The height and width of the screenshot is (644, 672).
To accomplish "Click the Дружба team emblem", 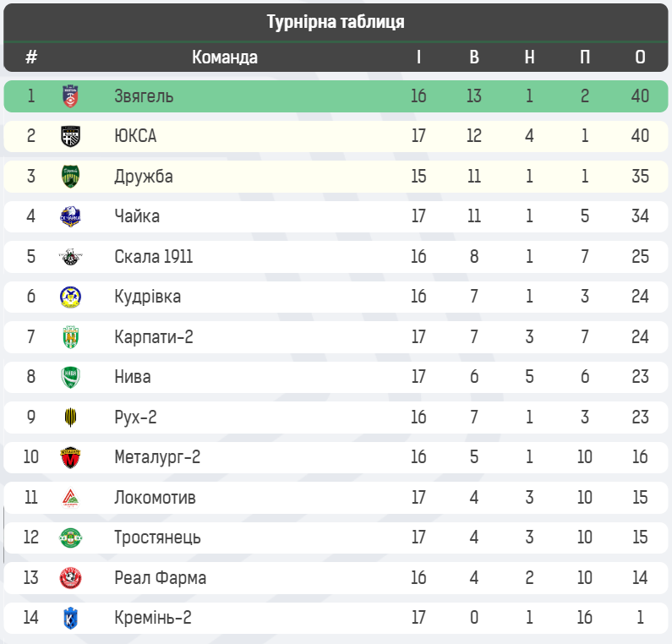I will click(70, 177).
